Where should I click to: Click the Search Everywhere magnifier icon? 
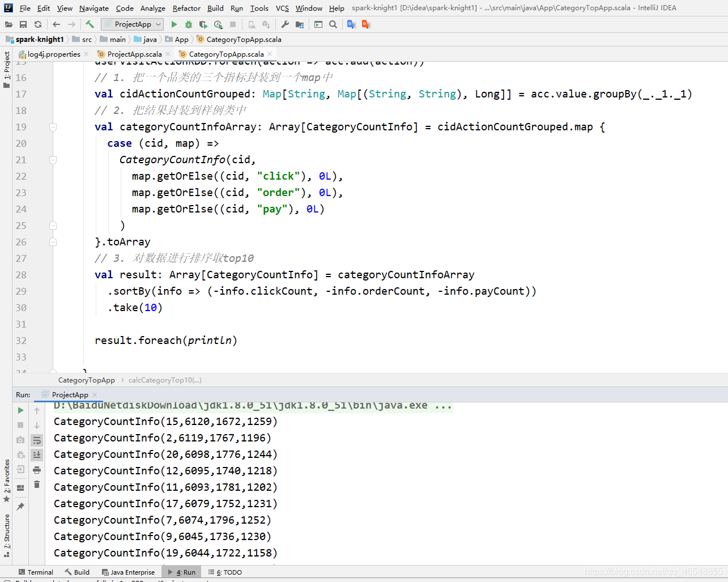click(x=333, y=24)
